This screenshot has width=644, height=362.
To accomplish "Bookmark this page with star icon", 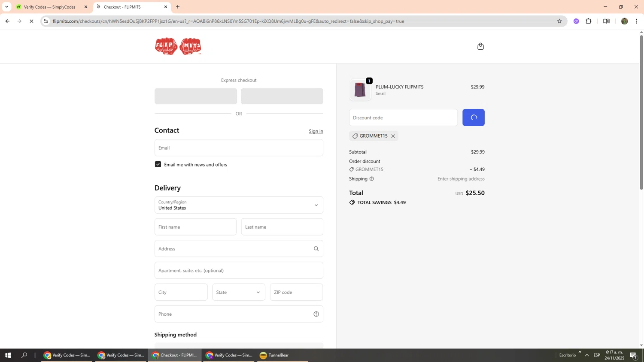I will point(559,21).
